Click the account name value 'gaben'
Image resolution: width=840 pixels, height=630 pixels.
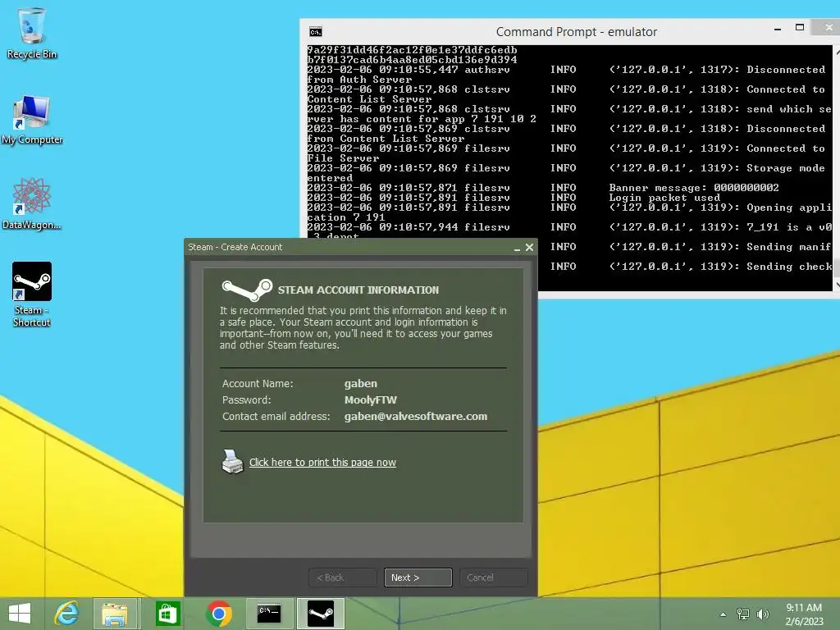[361, 384]
